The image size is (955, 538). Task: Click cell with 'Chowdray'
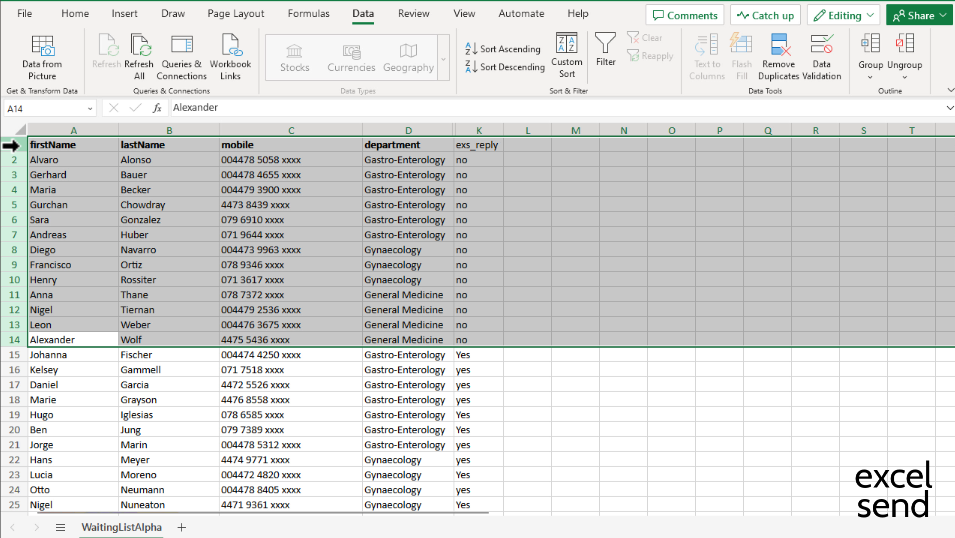click(169, 205)
